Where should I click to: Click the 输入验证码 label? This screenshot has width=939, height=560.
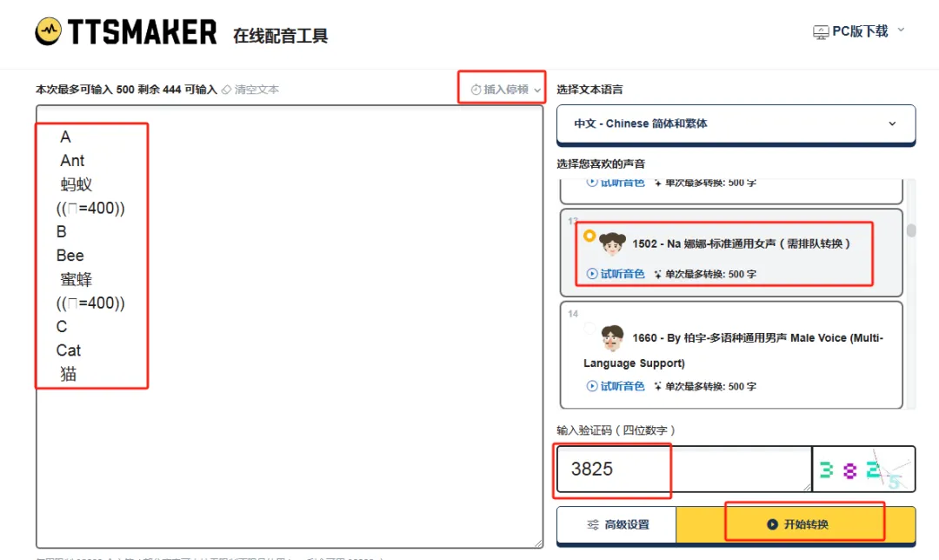[x=616, y=430]
